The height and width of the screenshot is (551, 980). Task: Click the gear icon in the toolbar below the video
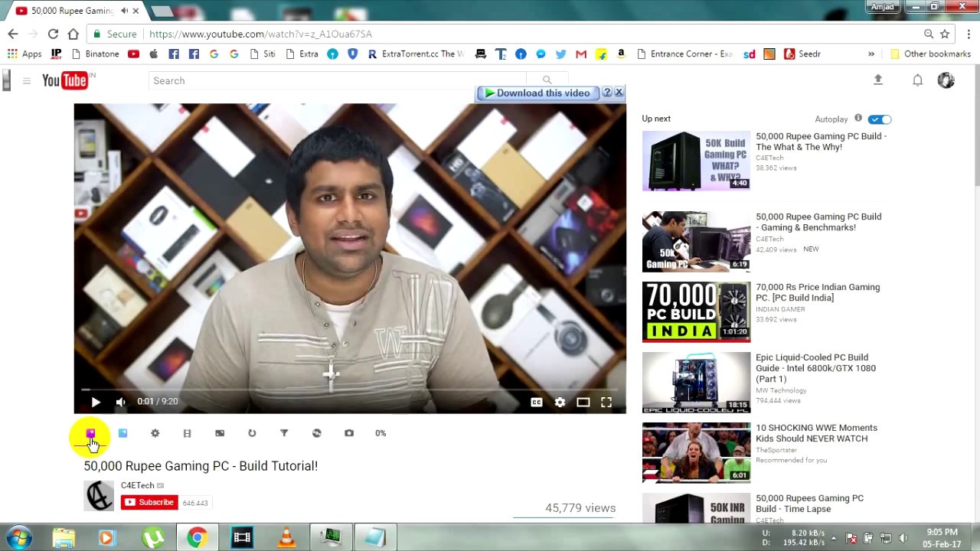click(155, 433)
